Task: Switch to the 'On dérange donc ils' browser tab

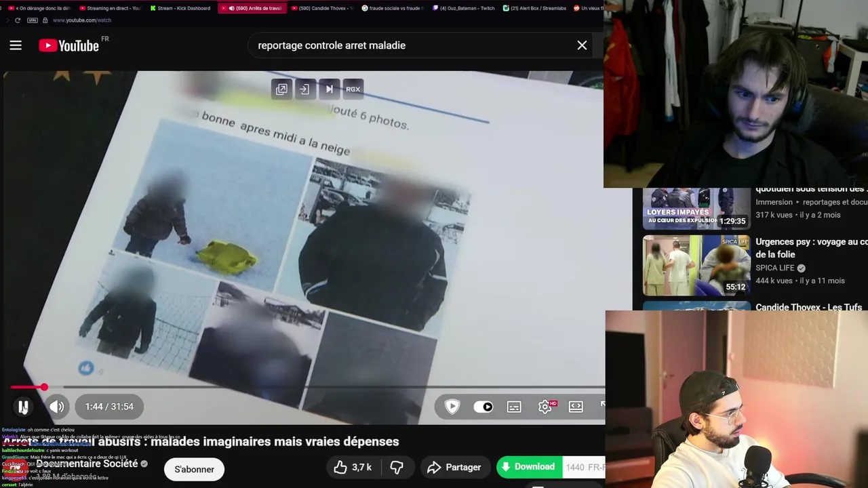Action: 39,8
